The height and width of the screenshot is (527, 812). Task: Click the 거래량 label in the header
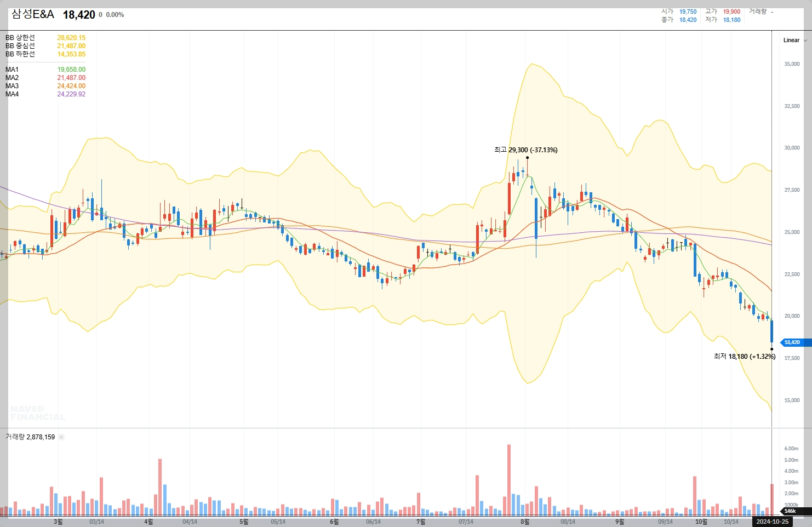tap(758, 12)
